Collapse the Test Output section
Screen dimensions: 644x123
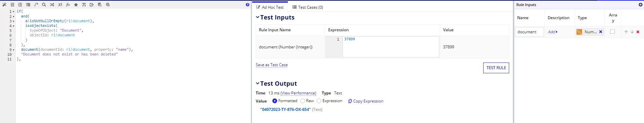[258, 83]
